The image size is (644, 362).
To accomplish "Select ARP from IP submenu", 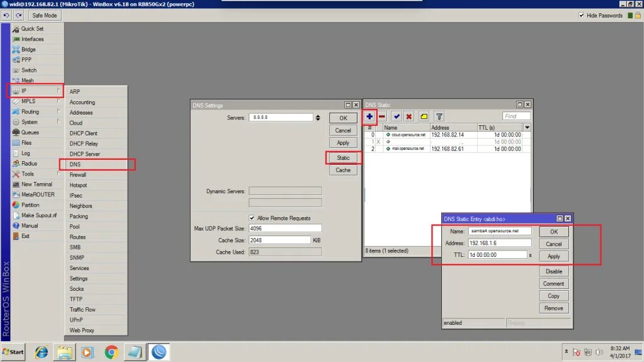I will (x=97, y=92).
